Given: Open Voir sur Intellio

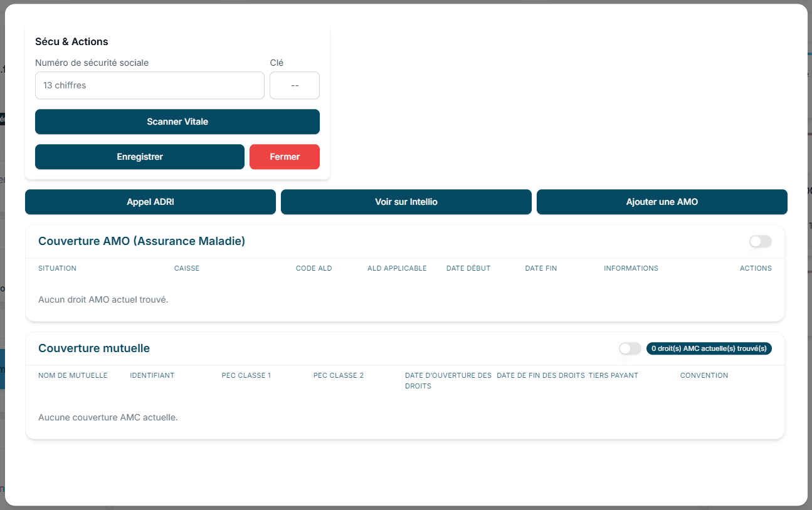Looking at the screenshot, I should point(406,202).
